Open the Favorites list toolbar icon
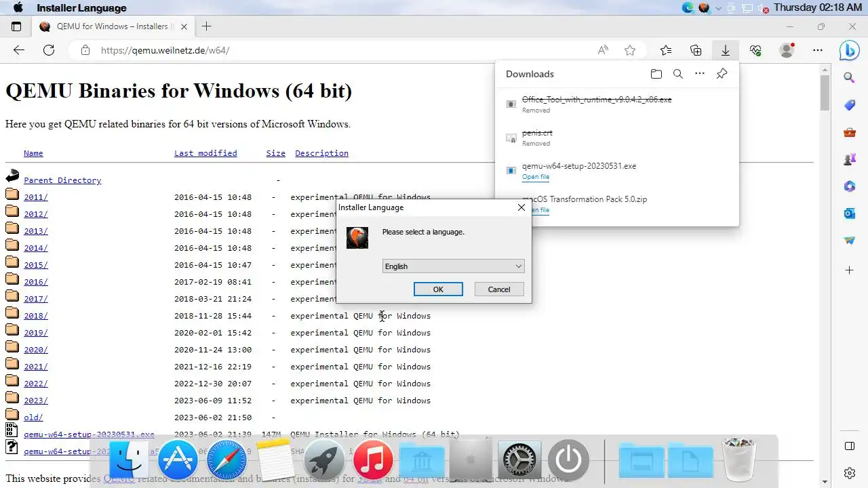 click(666, 50)
